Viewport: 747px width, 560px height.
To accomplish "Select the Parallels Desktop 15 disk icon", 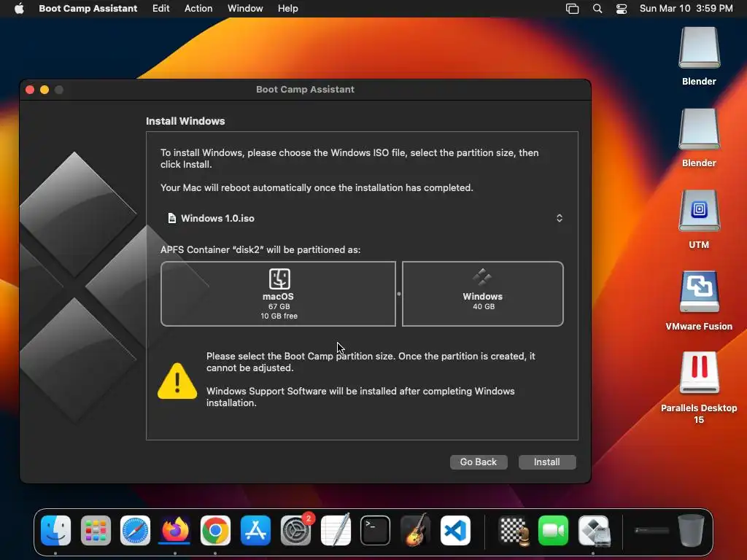I will point(699,373).
